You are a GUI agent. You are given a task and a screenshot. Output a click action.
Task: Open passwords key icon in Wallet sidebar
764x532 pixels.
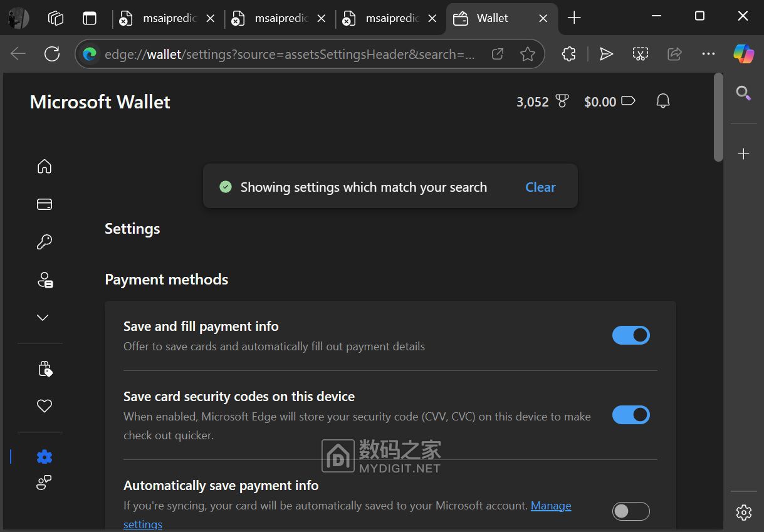(x=44, y=242)
